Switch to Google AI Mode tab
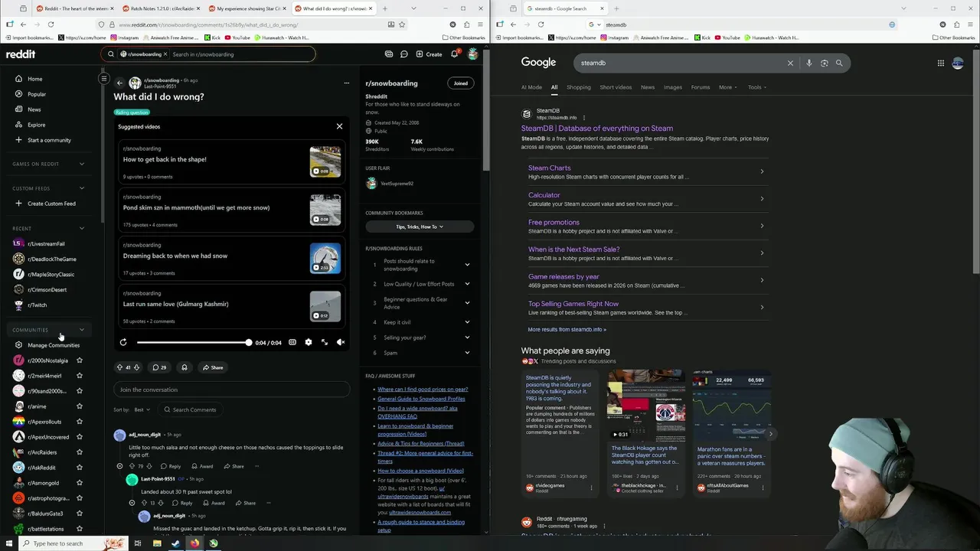 click(531, 87)
